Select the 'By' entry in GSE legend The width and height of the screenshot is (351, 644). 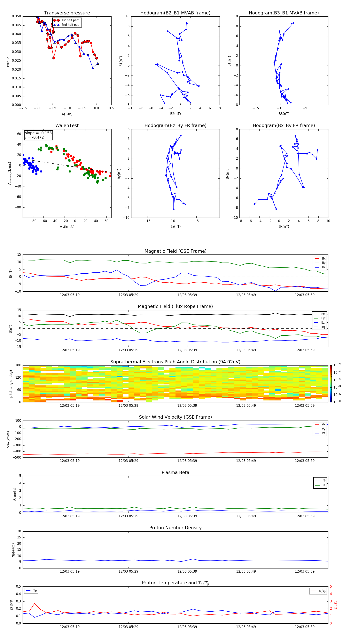pyautogui.click(x=320, y=263)
